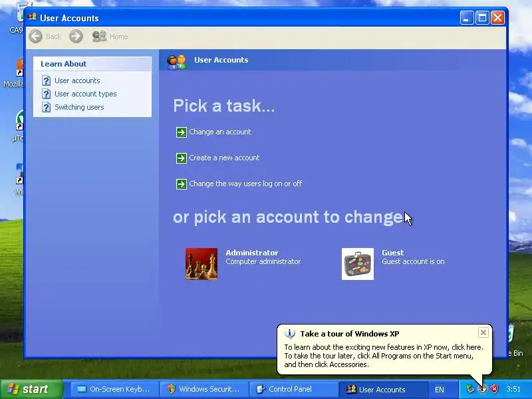Open the 'Switching users' help topic
Screen dimensions: 532x399
79,107
